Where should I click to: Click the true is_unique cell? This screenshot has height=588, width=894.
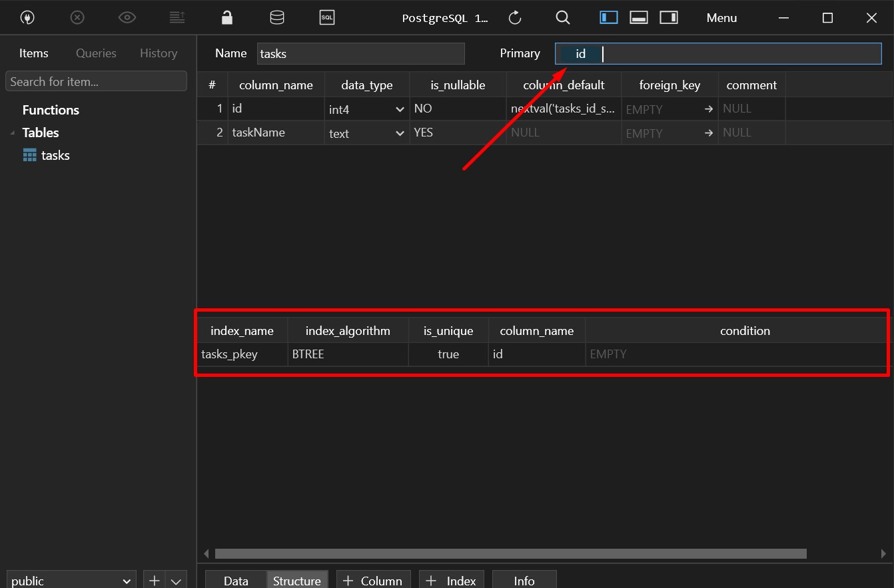[x=448, y=354]
